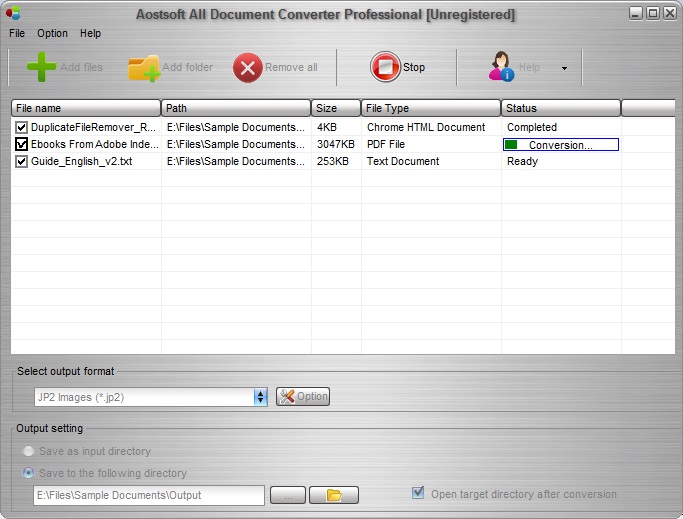Toggle Open target directory after conversion
This screenshot has height=519, width=683.
(x=418, y=493)
